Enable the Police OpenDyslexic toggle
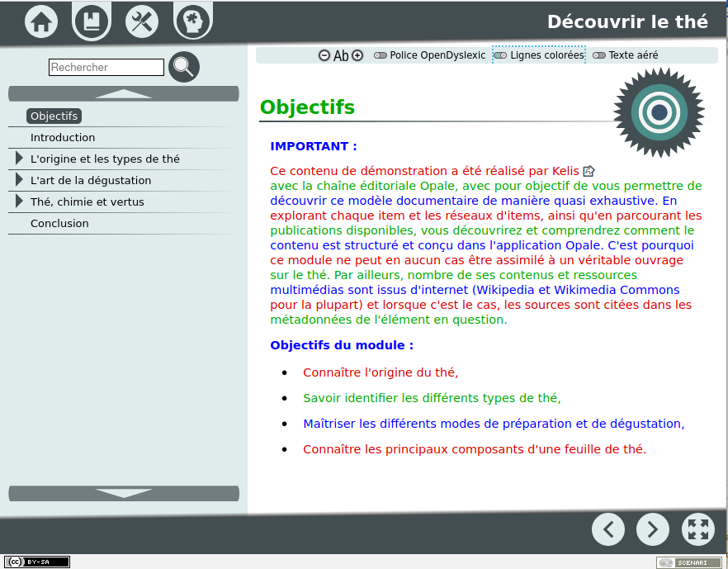The width and height of the screenshot is (728, 569). point(380,55)
